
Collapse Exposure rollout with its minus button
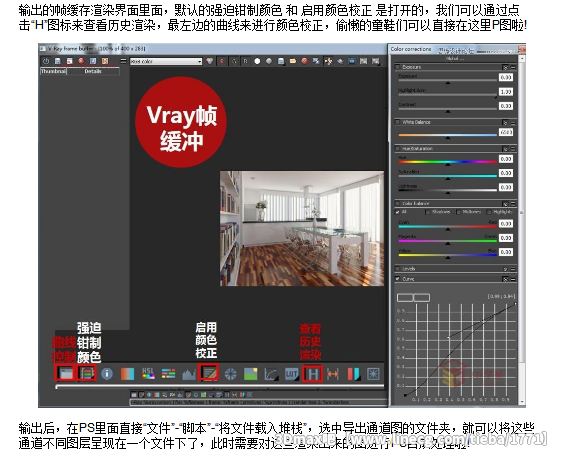(x=513, y=67)
